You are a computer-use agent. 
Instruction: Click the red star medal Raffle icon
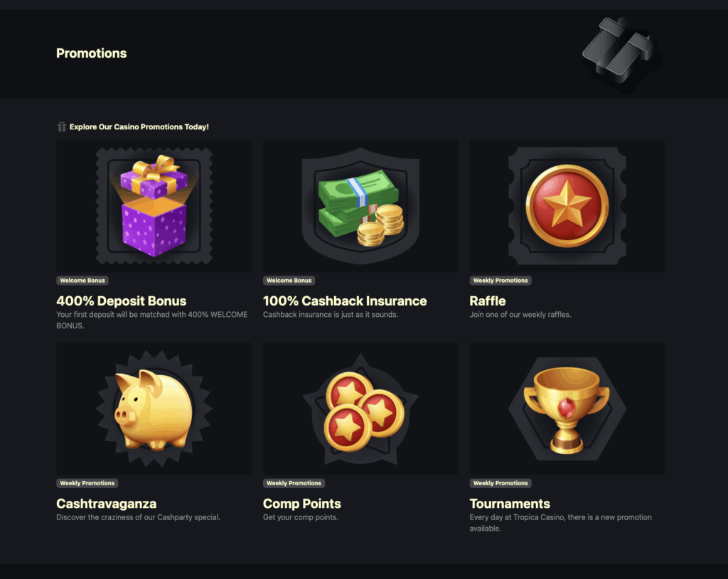[567, 205]
